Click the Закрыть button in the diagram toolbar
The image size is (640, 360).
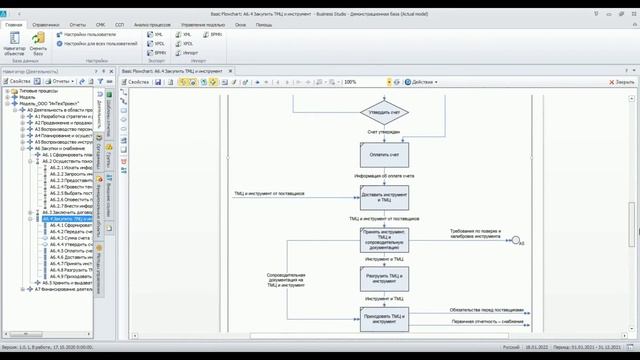tap(622, 82)
